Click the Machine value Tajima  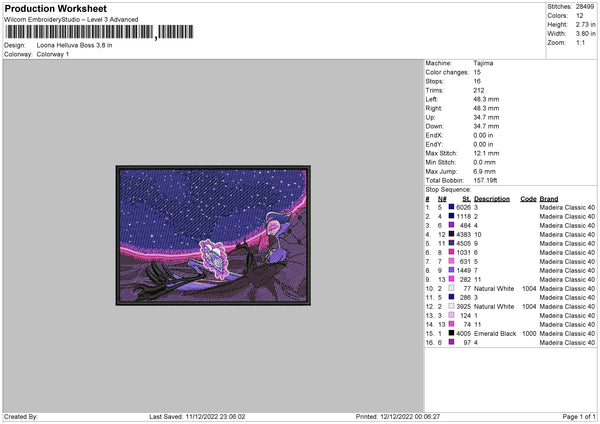point(483,63)
